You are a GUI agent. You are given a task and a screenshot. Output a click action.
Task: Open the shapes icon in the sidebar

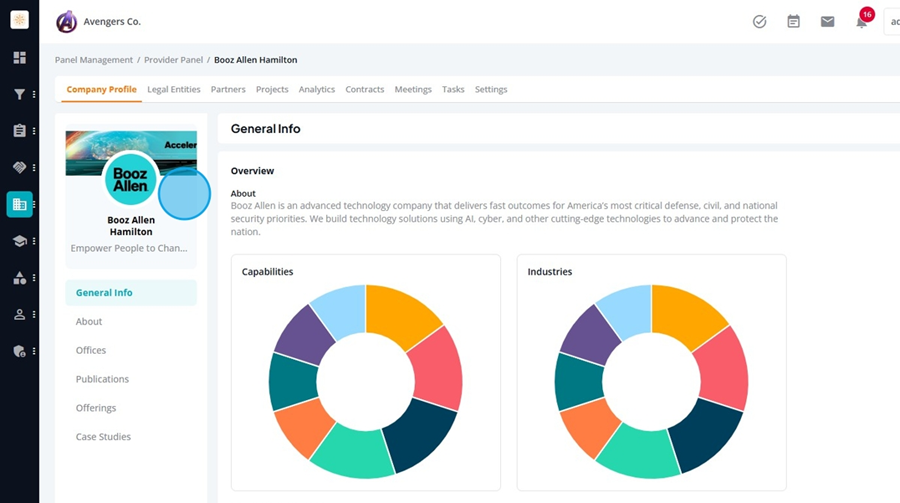(20, 278)
